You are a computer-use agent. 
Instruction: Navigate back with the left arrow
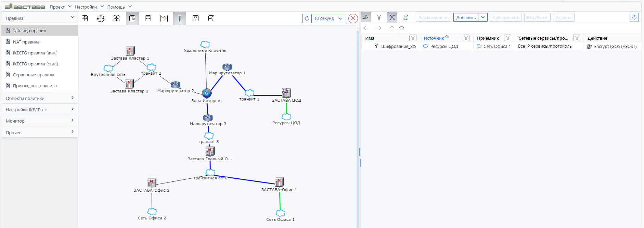coord(366,28)
